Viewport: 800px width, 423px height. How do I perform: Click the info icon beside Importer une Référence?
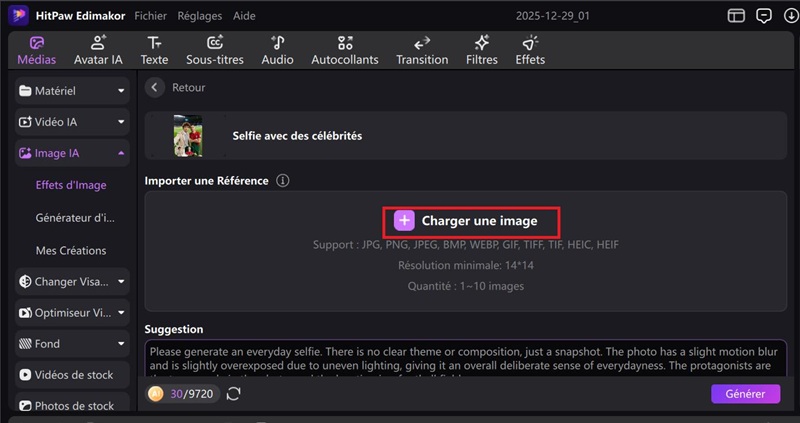point(283,181)
